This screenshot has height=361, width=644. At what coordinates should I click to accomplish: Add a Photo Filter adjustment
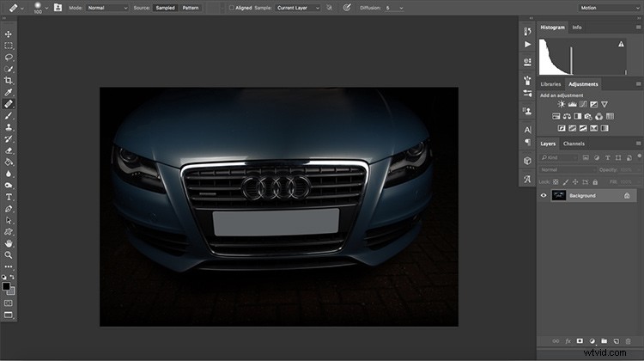pos(588,116)
